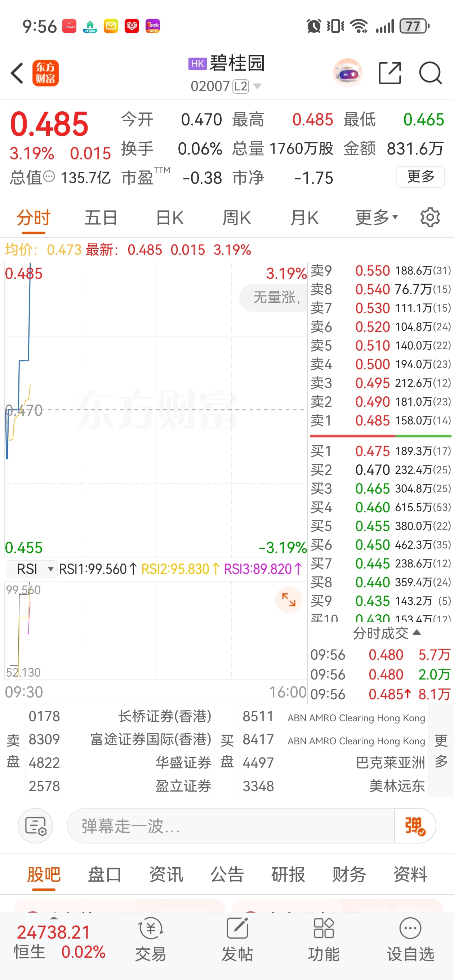Open the 功能 functions icon
This screenshot has width=454, height=980.
coord(324,939)
